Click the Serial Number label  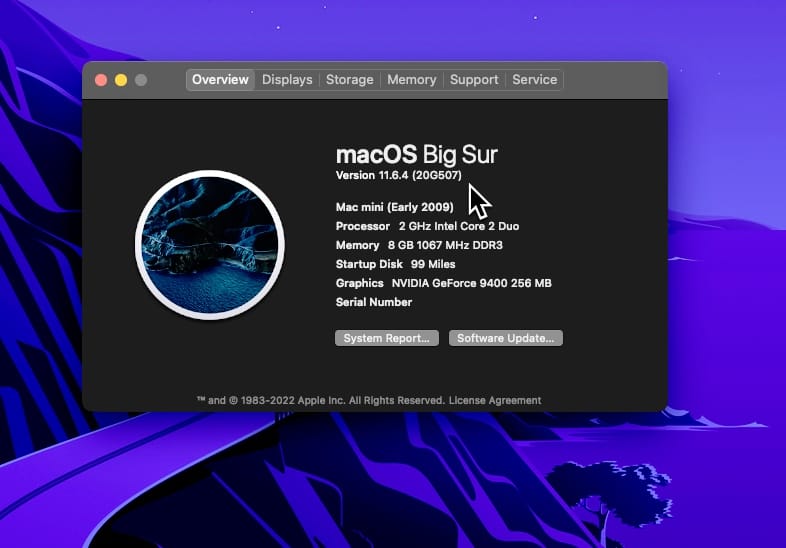click(x=374, y=302)
